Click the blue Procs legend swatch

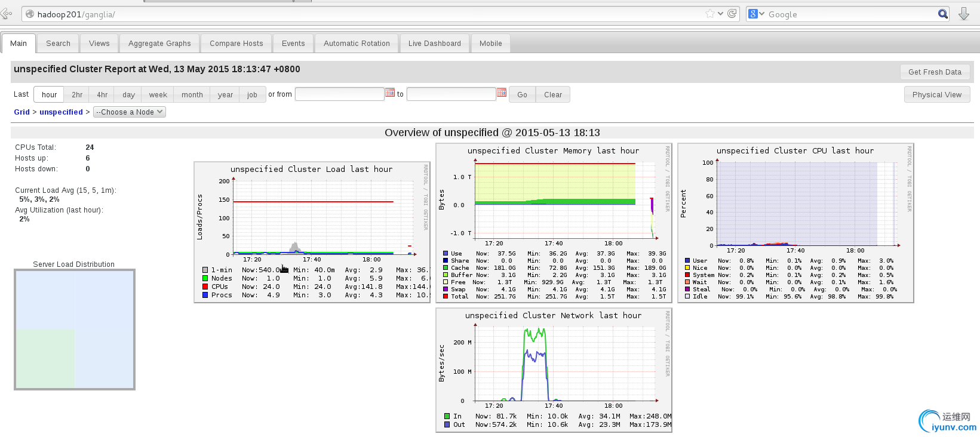click(x=205, y=295)
